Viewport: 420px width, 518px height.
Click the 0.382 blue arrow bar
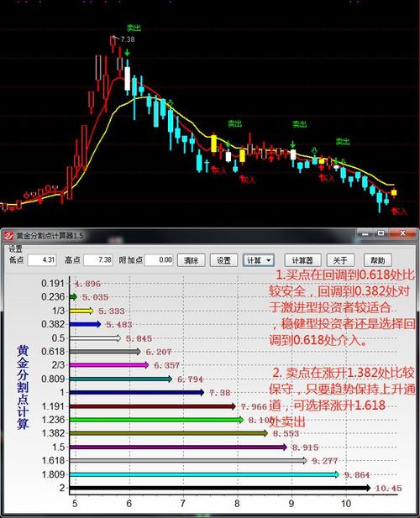point(85,324)
